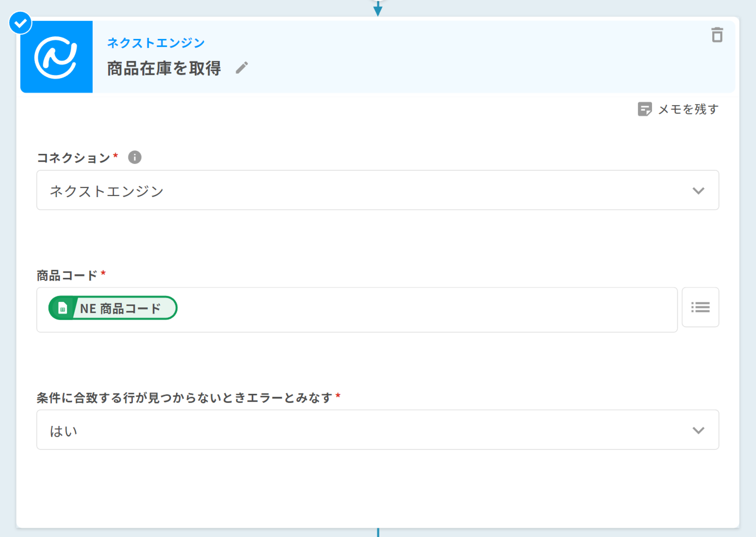Viewport: 756px width, 537px height.
Task: Click the ネクストエンジン blue header link
Action: [x=156, y=43]
